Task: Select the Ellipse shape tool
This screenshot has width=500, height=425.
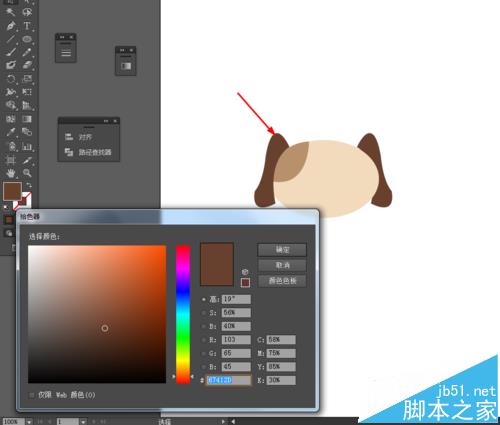Action: pos(27,39)
